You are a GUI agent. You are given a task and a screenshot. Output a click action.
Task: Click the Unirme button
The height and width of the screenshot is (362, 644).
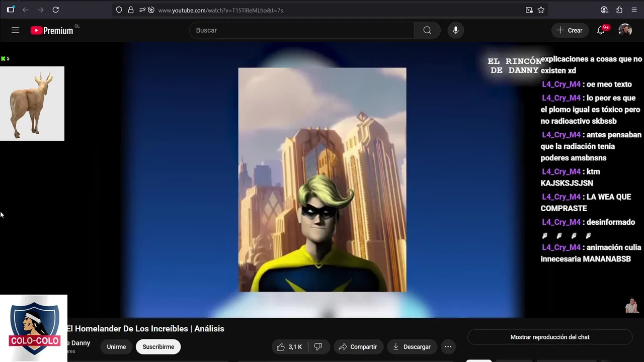click(116, 347)
